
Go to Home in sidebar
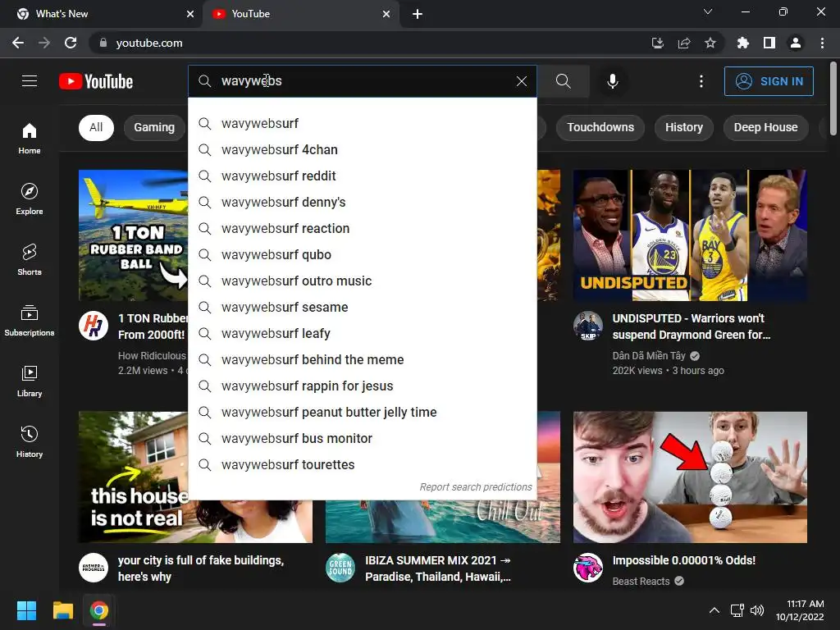point(30,138)
